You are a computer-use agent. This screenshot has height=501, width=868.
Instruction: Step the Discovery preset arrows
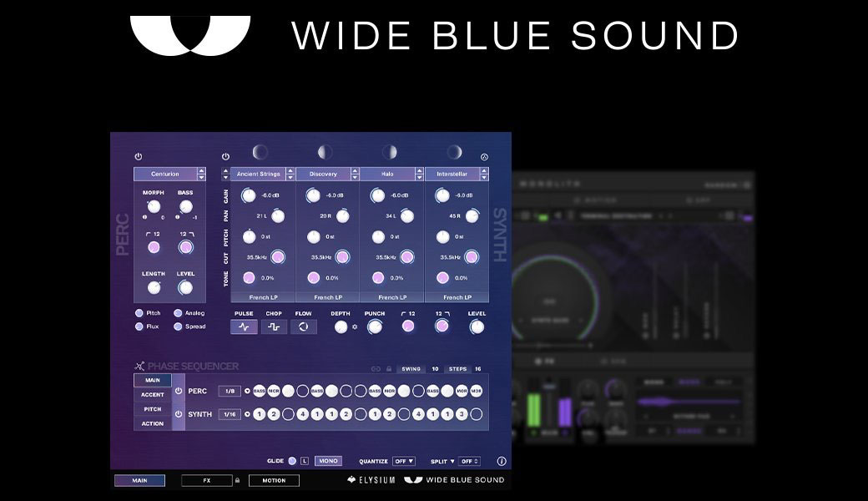pyautogui.click(x=355, y=174)
